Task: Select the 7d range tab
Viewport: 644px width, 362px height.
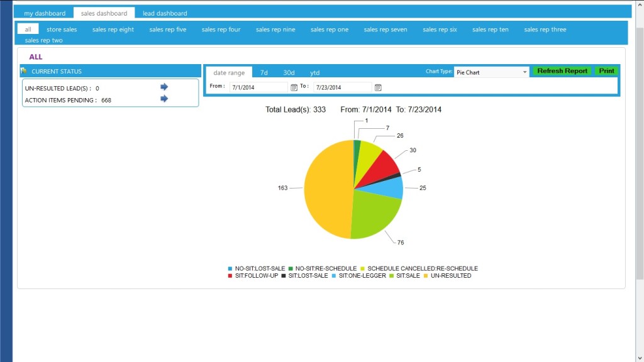Action: click(x=264, y=73)
